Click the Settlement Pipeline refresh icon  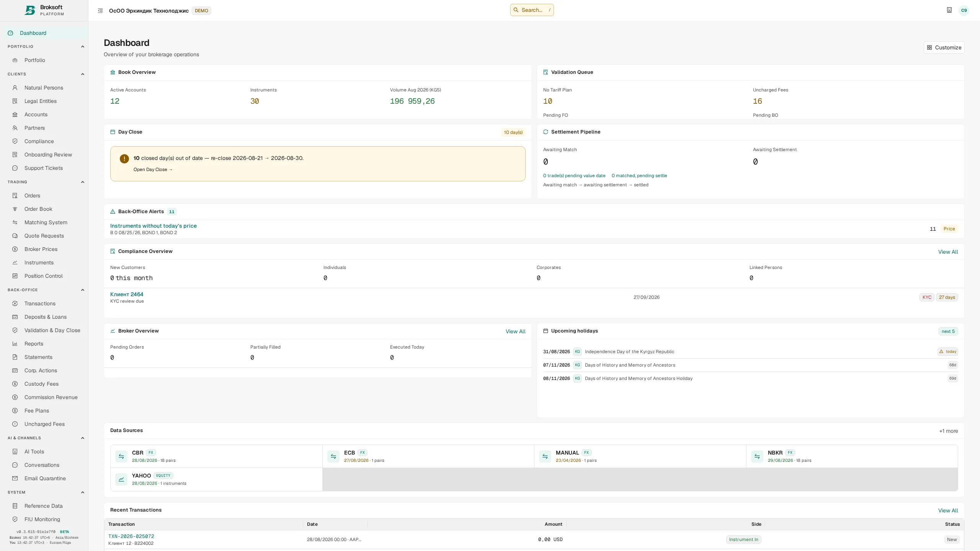(x=546, y=132)
